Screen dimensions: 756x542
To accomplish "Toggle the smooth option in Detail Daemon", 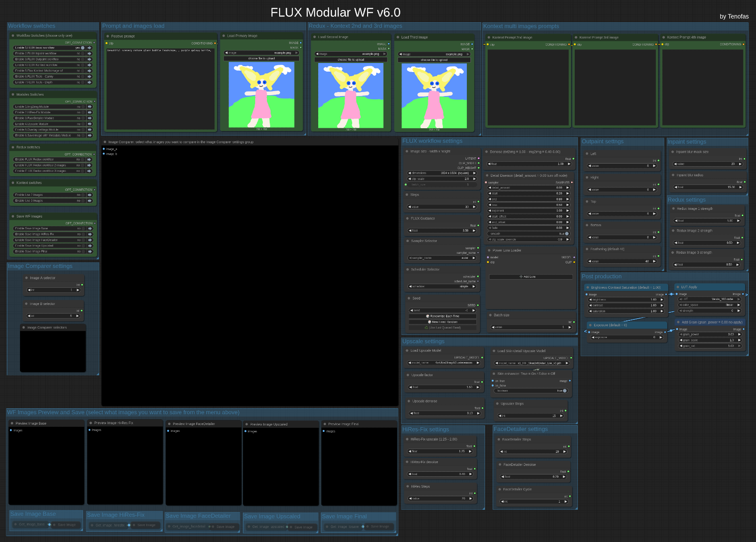I will coord(567,234).
